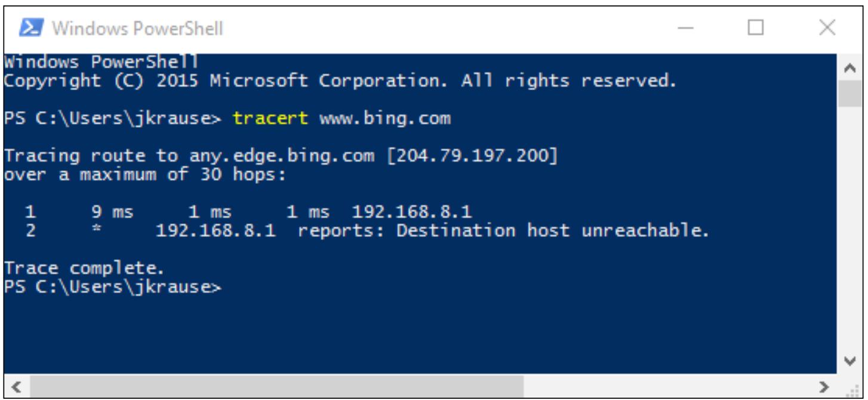The height and width of the screenshot is (400, 868).
Task: Maximize the Windows PowerShell window
Action: (756, 27)
